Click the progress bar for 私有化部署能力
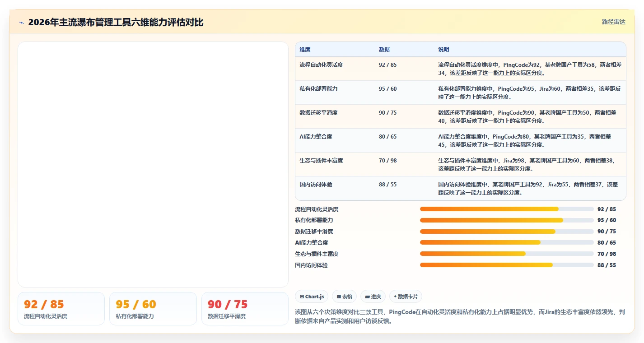644x343 pixels. click(507, 220)
